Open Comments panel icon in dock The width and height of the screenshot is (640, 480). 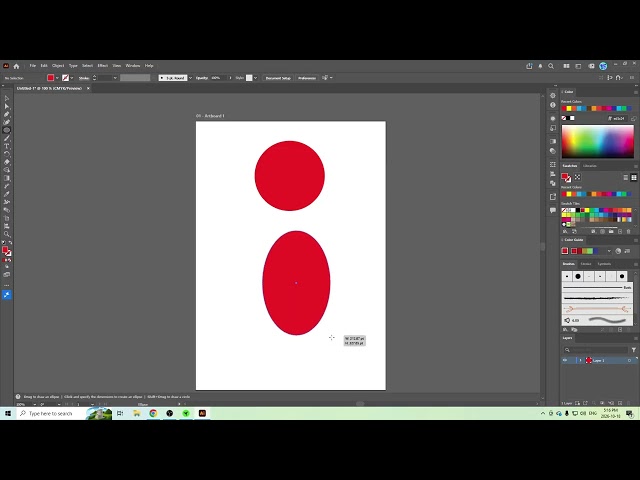pos(553,210)
